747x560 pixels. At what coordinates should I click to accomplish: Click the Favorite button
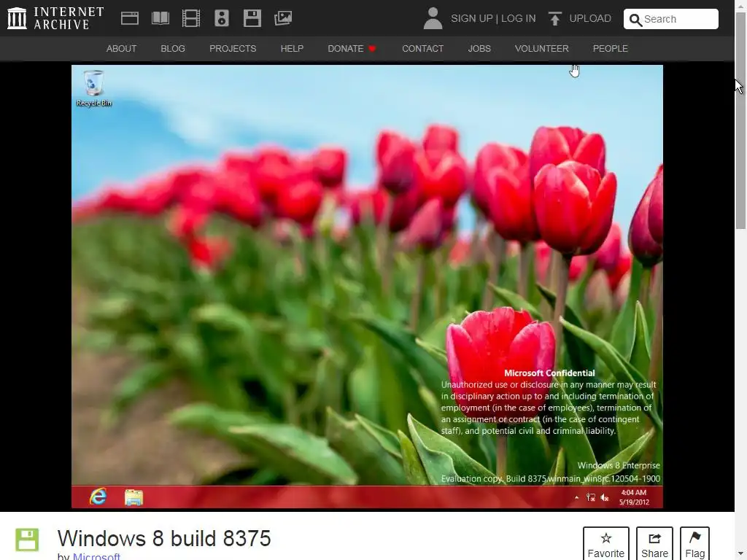tap(606, 544)
